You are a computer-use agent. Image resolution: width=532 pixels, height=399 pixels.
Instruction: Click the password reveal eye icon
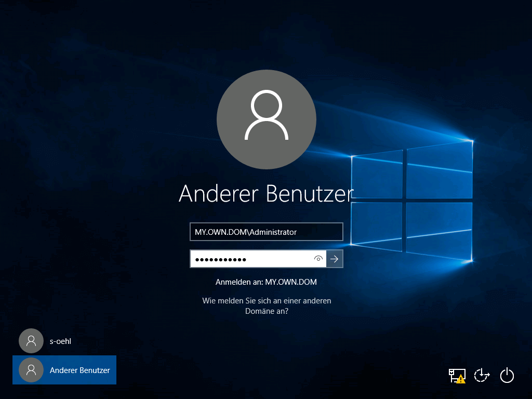318,259
